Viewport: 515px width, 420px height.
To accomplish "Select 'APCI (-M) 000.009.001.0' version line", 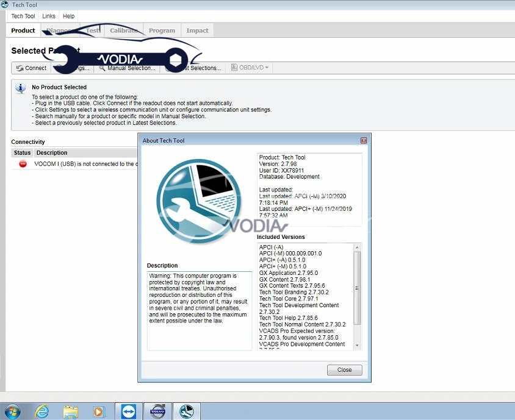I will click(290, 254).
